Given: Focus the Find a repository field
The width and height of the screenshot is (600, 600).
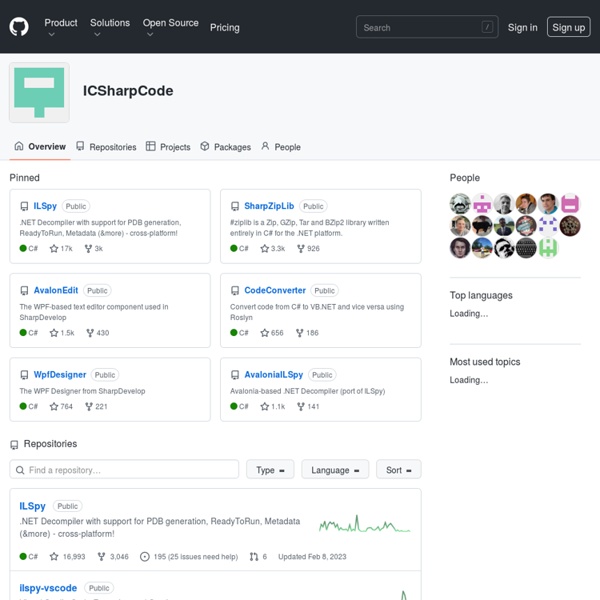Looking at the screenshot, I should tap(124, 470).
